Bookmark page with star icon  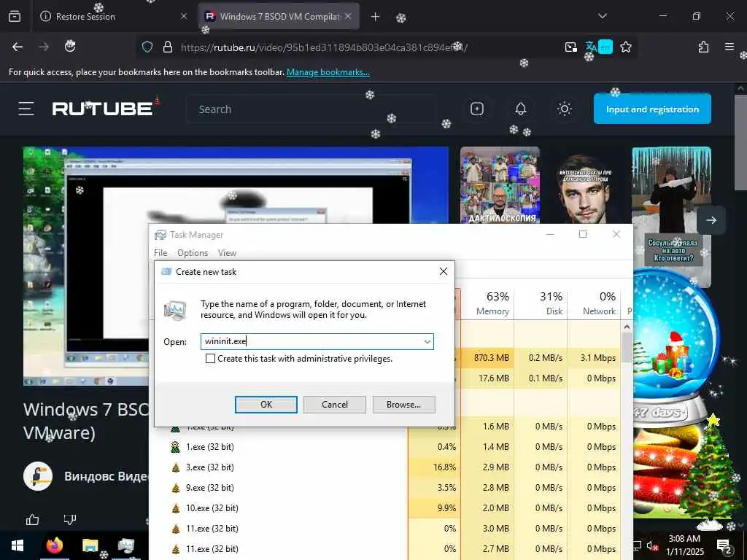tap(625, 47)
